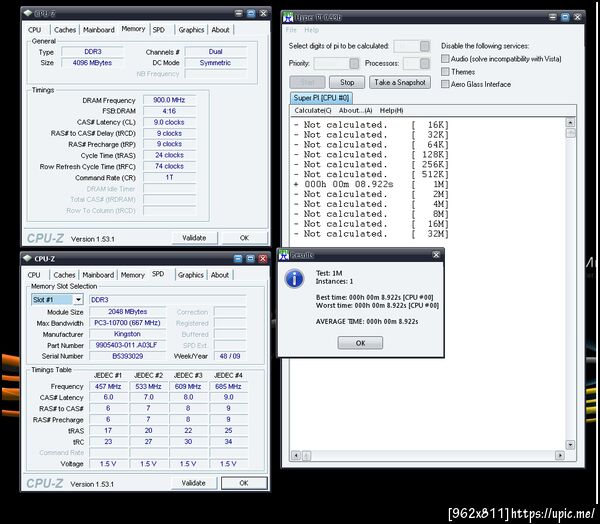Open Calculate(C) menu in Super PI
Screen dimensions: 600x524
[313, 111]
